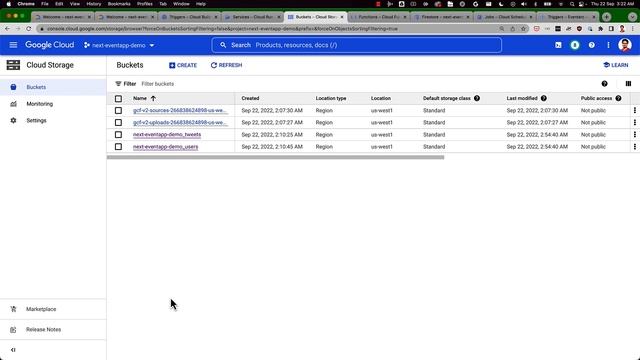The width and height of the screenshot is (640, 360).
Task: Open the Google Cloud navigation hamburger menu
Action: [13, 45]
